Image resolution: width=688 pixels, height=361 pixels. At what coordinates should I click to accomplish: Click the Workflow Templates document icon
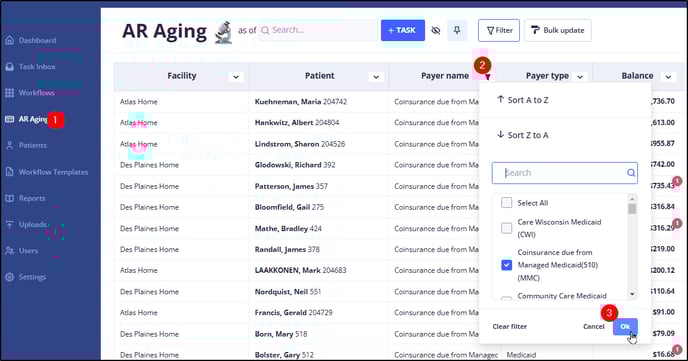tap(9, 172)
